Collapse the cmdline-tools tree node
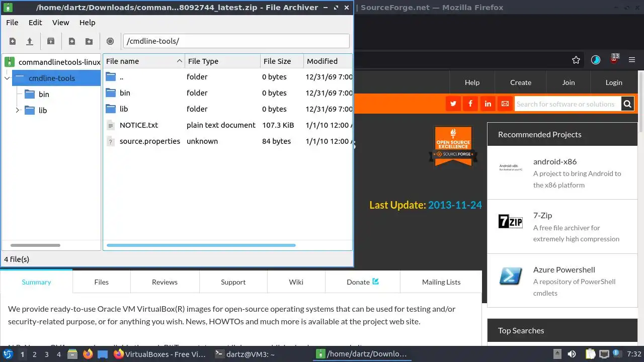Image resolution: width=644 pixels, height=362 pixels. pyautogui.click(x=7, y=78)
